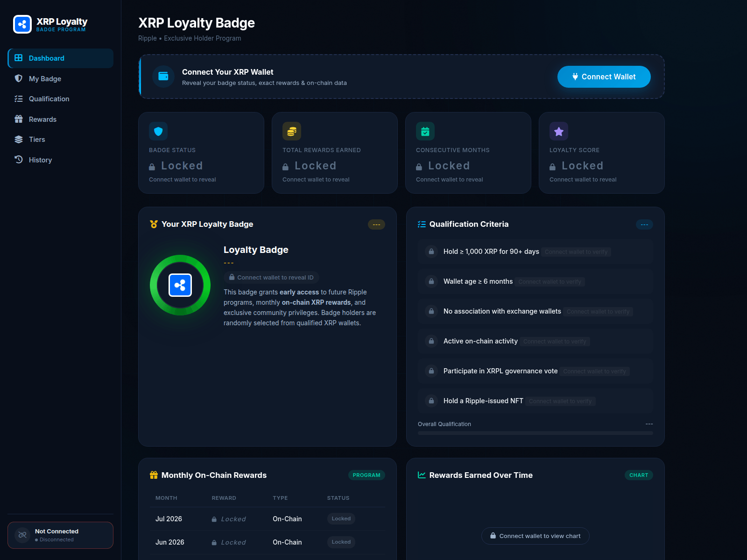This screenshot has height=560, width=747.
Task: Click Locked status pill for Jun 2026
Action: click(x=341, y=542)
